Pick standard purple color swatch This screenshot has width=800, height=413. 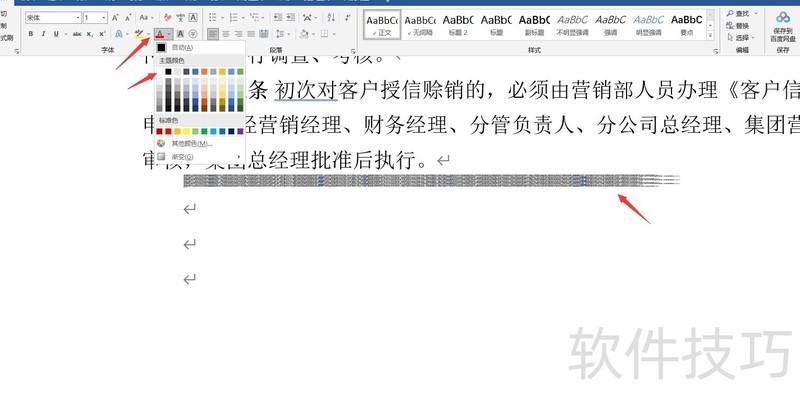click(x=240, y=131)
